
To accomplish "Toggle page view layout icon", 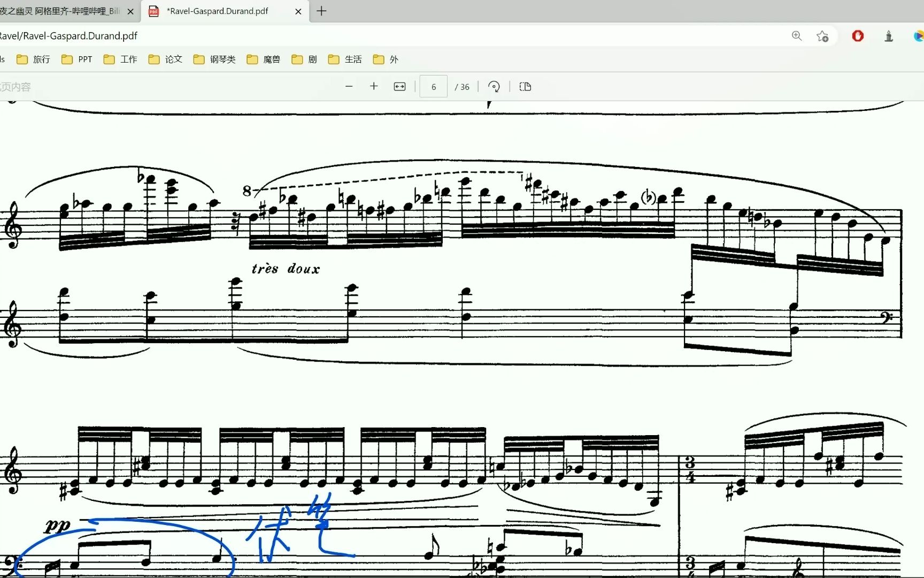I will tap(525, 87).
